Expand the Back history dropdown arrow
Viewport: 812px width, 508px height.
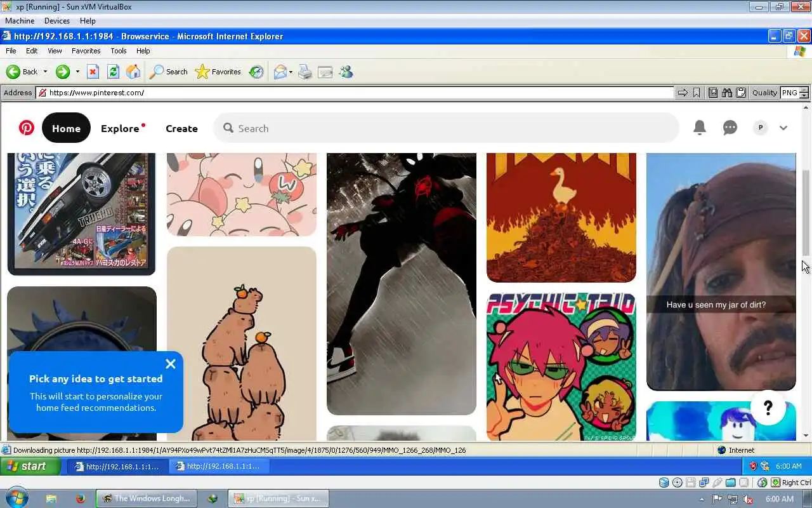(x=45, y=72)
